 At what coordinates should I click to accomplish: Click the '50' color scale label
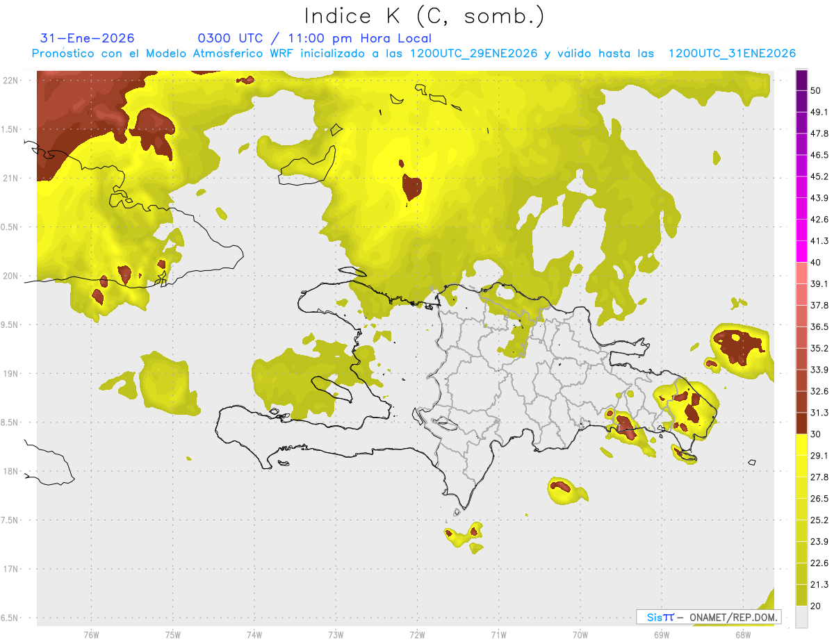click(x=815, y=90)
